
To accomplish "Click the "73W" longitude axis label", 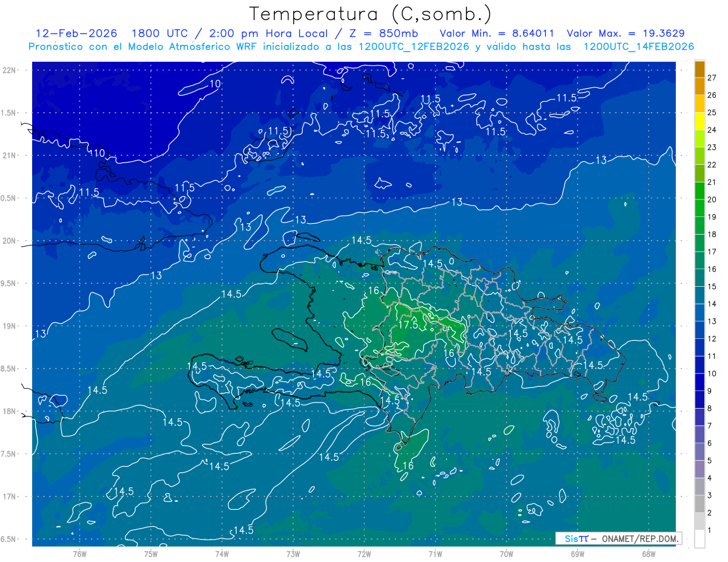I will (x=293, y=554).
